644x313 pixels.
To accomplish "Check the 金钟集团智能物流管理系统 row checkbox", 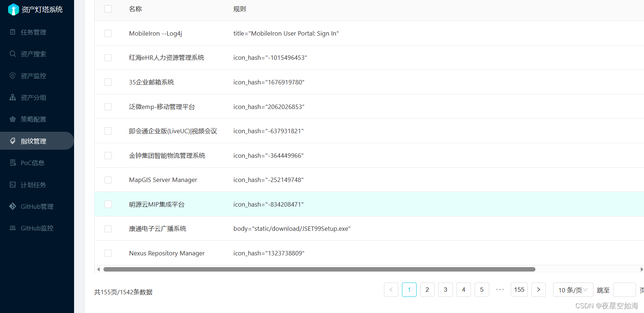I will click(108, 156).
